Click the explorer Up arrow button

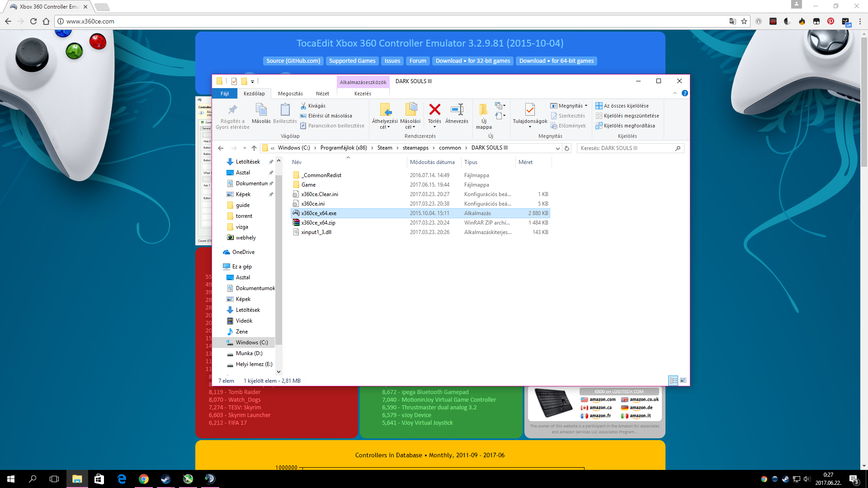pyautogui.click(x=254, y=148)
